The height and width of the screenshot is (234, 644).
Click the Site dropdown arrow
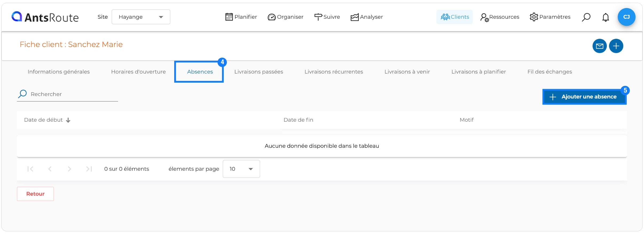click(x=161, y=17)
